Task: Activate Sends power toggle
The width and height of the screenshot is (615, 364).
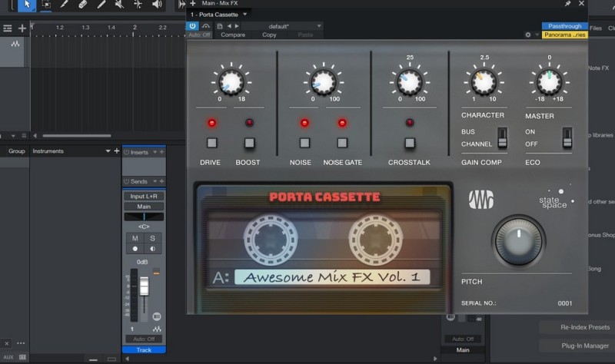Action: point(126,181)
